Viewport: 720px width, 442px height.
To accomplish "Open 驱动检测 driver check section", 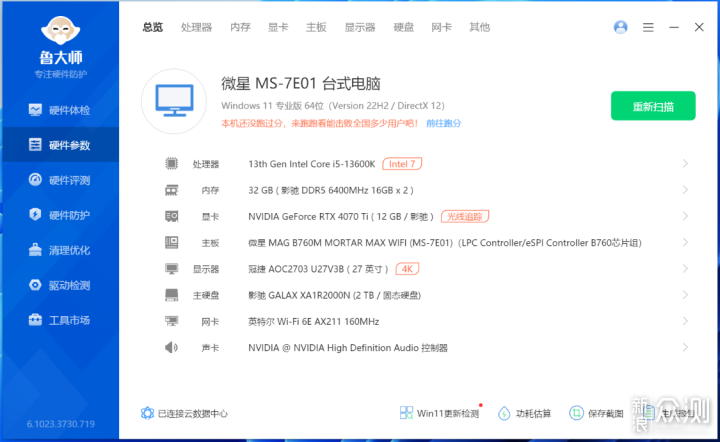I will [x=60, y=285].
